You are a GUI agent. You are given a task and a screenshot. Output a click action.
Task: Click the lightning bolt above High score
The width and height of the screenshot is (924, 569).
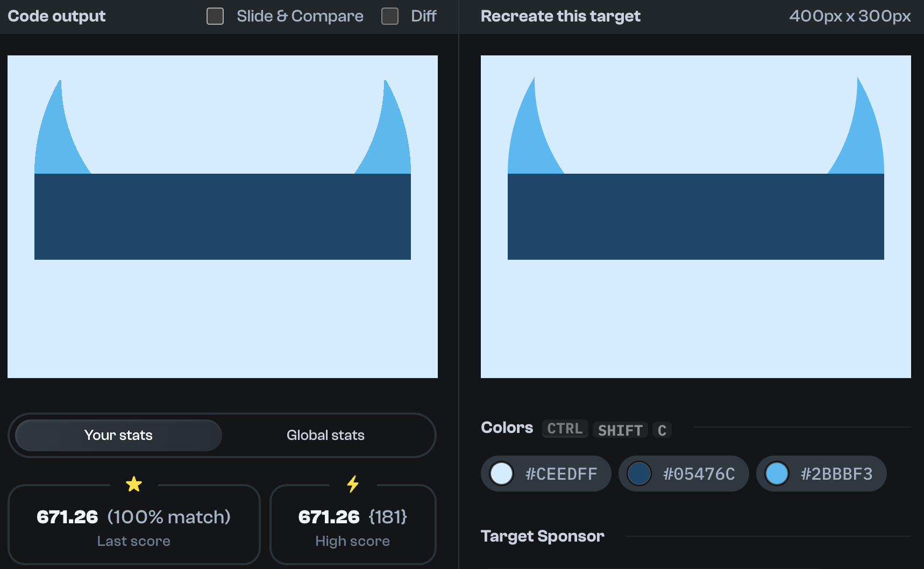353,484
